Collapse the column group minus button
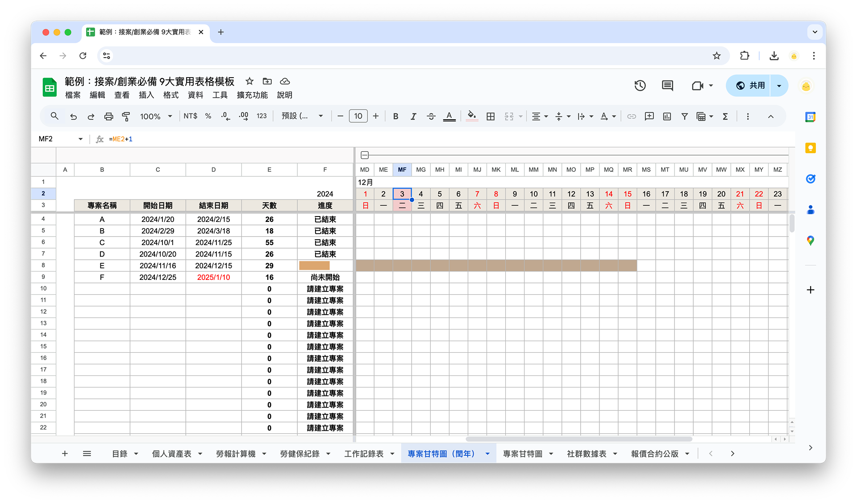Viewport: 857px width, 504px height. tap(365, 155)
